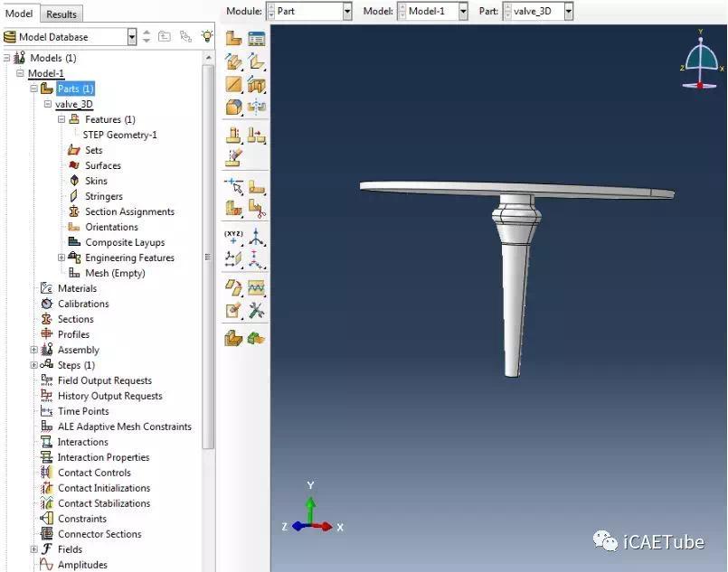Screen dimensions: 728x572
Task: Select Section Assignments in the tree
Action: point(130,211)
